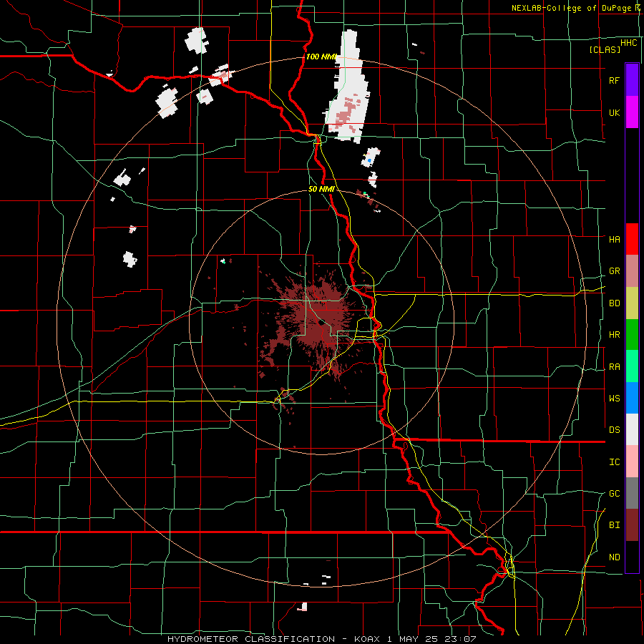Click the GR salmon legend swatch
Screen dimensions: 644x644
coord(632,271)
